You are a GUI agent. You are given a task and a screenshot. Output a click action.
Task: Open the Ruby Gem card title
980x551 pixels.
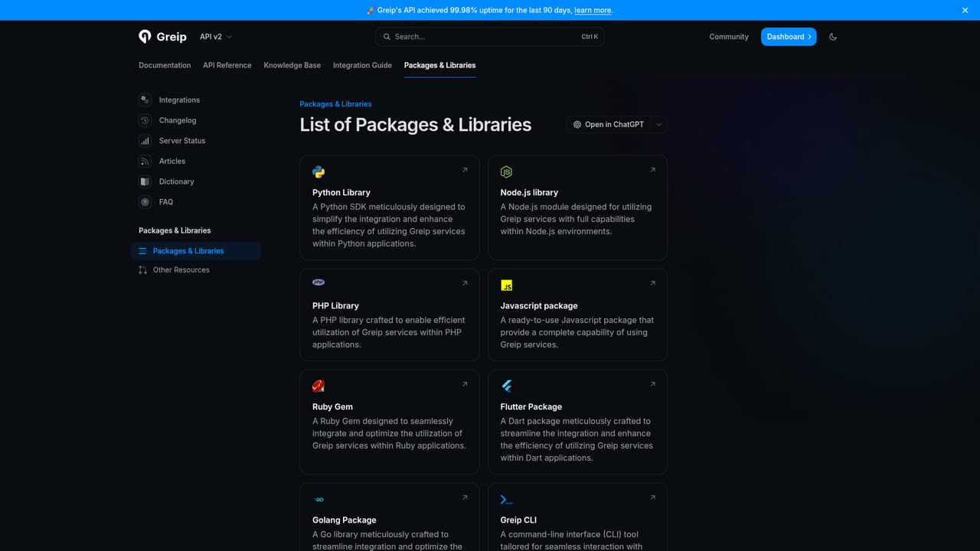coord(332,407)
